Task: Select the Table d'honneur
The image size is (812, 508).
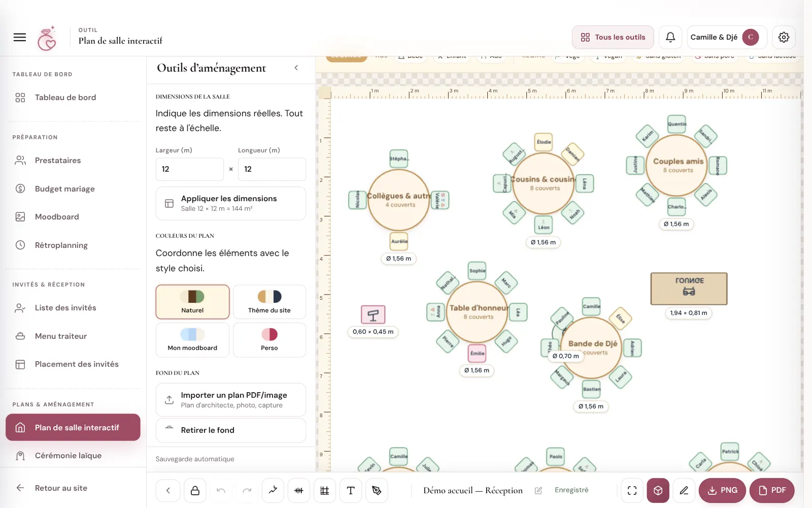Action: click(x=477, y=312)
